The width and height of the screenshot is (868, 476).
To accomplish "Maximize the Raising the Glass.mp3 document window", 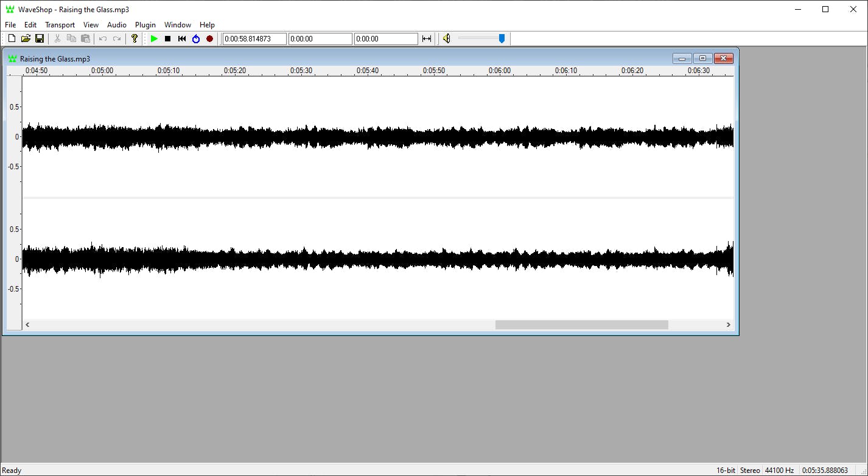I will [702, 58].
